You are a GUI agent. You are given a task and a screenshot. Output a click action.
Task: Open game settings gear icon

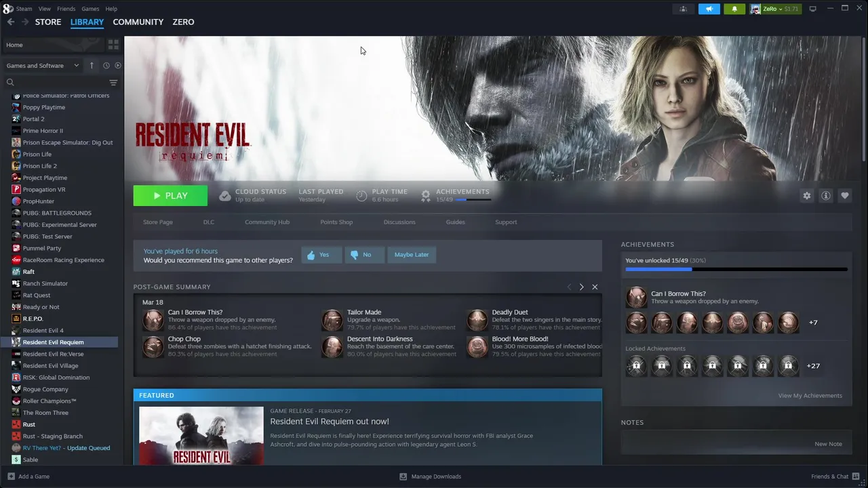(x=806, y=195)
